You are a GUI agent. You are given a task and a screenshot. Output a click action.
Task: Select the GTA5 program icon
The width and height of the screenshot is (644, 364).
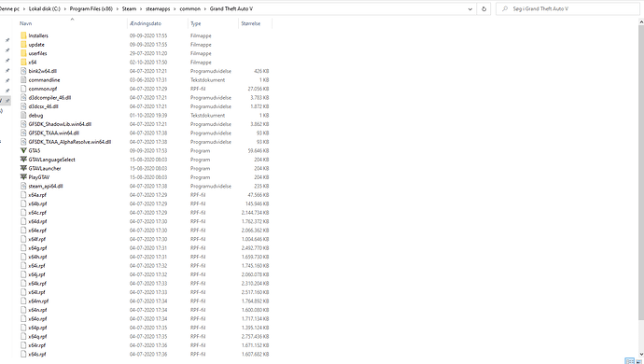[x=23, y=150]
